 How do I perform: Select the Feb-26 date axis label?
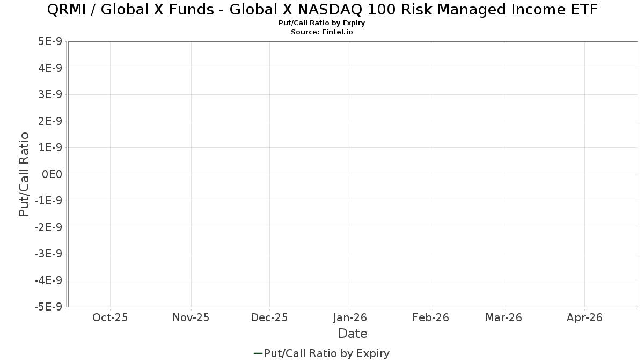pos(431,317)
